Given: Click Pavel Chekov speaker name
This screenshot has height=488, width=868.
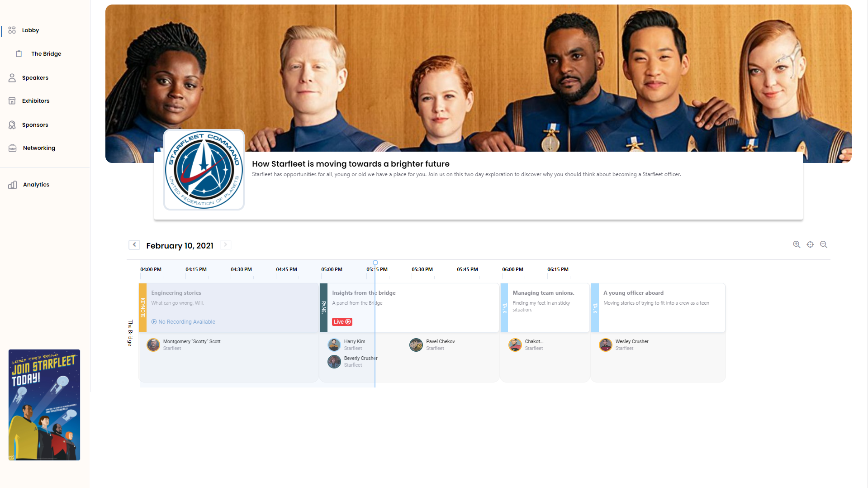Looking at the screenshot, I should tap(440, 341).
